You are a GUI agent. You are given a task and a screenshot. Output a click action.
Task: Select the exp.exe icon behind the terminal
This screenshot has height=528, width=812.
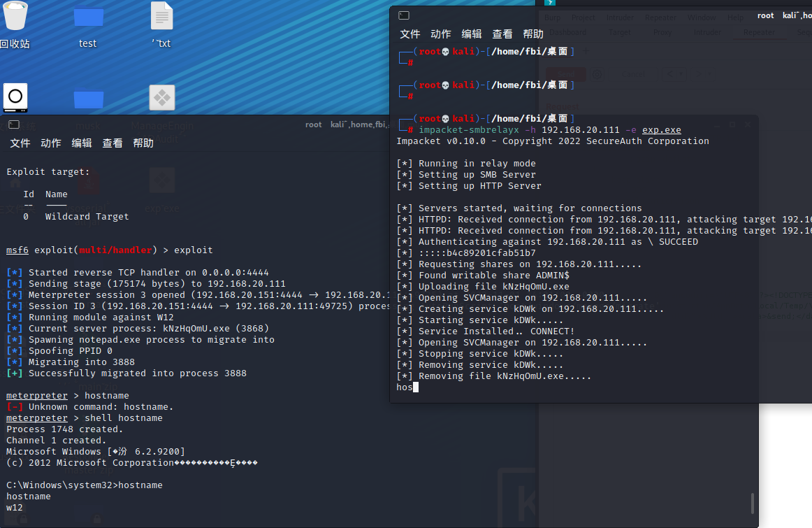pyautogui.click(x=162, y=181)
